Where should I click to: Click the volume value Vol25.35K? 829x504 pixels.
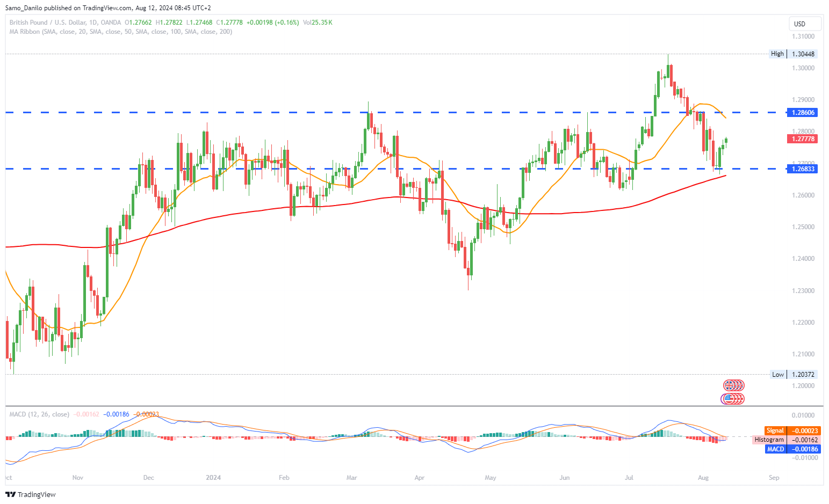coord(318,23)
